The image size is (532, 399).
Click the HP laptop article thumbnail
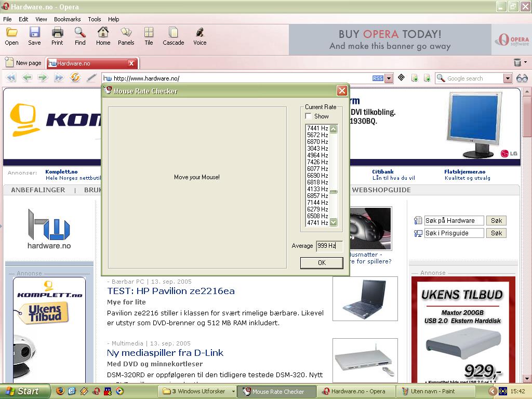pos(365,299)
